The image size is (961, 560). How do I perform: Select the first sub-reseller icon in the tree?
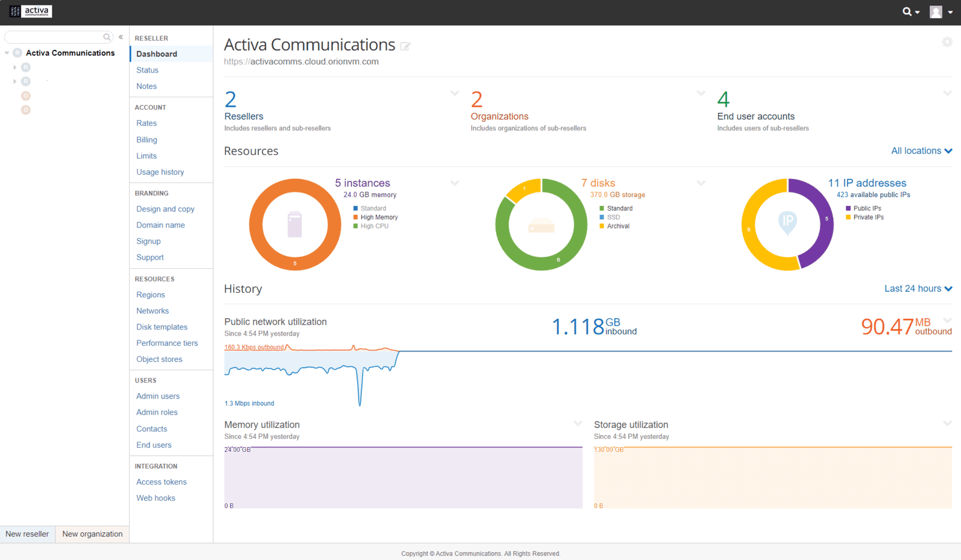click(26, 67)
